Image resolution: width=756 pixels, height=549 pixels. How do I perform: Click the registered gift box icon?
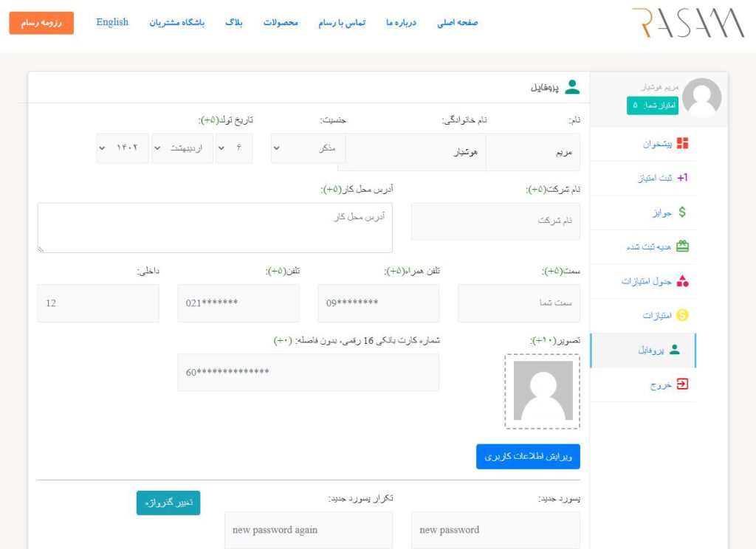click(682, 246)
